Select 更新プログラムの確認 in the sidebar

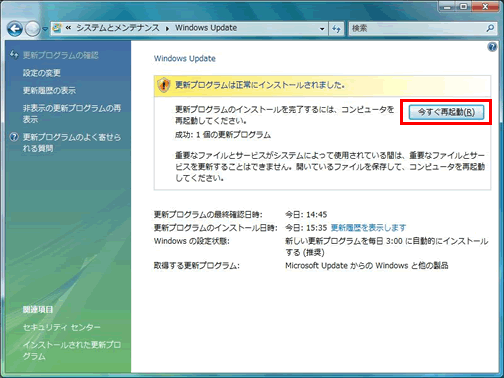(x=60, y=55)
